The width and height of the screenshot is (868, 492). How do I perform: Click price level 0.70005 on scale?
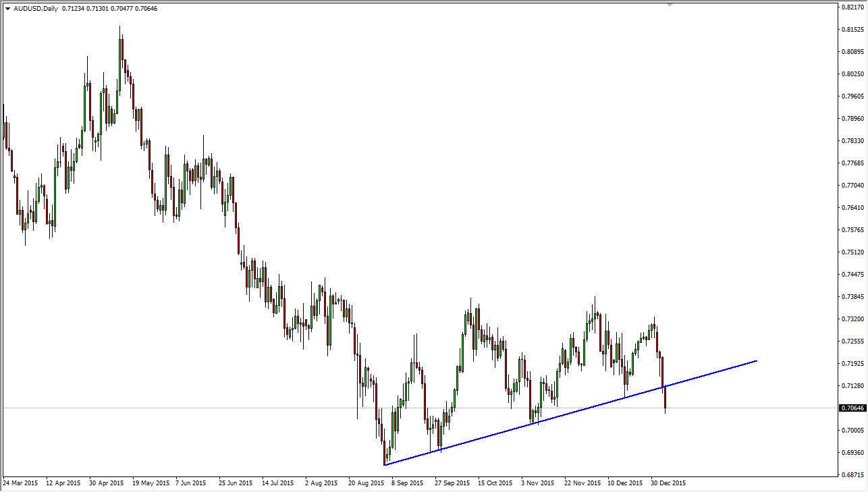[x=853, y=431]
